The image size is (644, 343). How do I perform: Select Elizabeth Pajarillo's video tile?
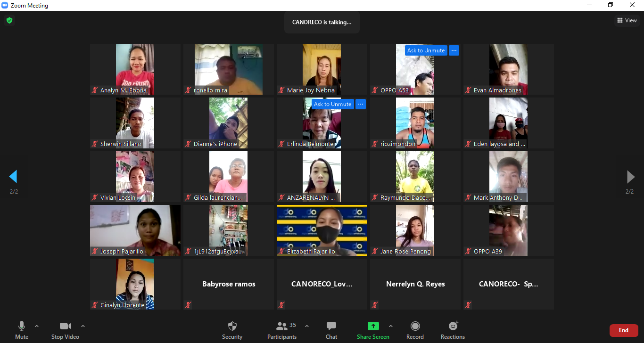(322, 230)
